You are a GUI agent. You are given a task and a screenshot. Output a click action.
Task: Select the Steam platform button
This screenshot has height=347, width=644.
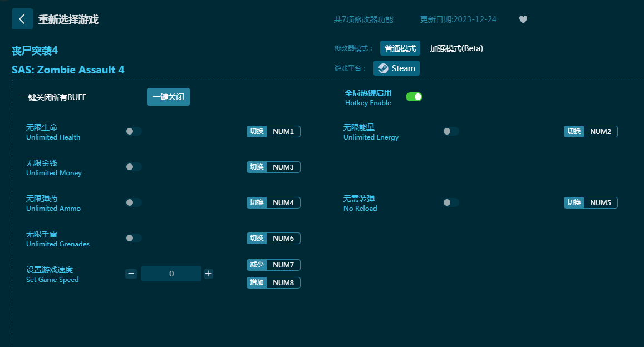tap(396, 68)
